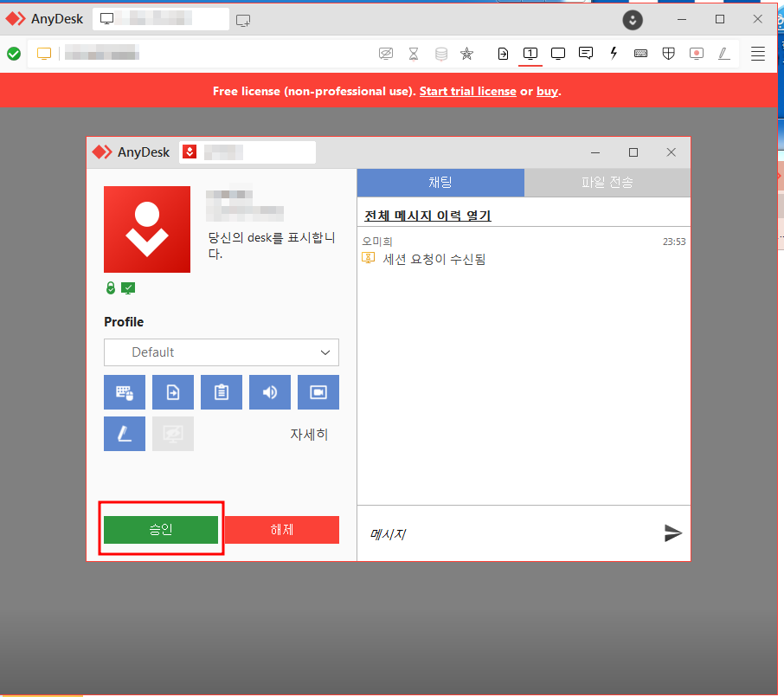Click the favorites star icon in the toolbar
The image size is (784, 697).
pyautogui.click(x=467, y=53)
